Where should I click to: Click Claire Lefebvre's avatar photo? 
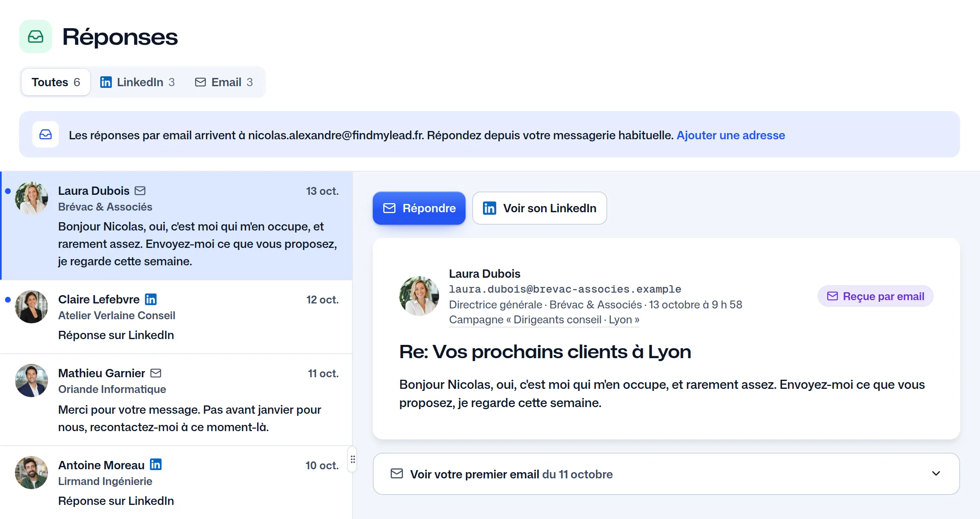pyautogui.click(x=31, y=307)
